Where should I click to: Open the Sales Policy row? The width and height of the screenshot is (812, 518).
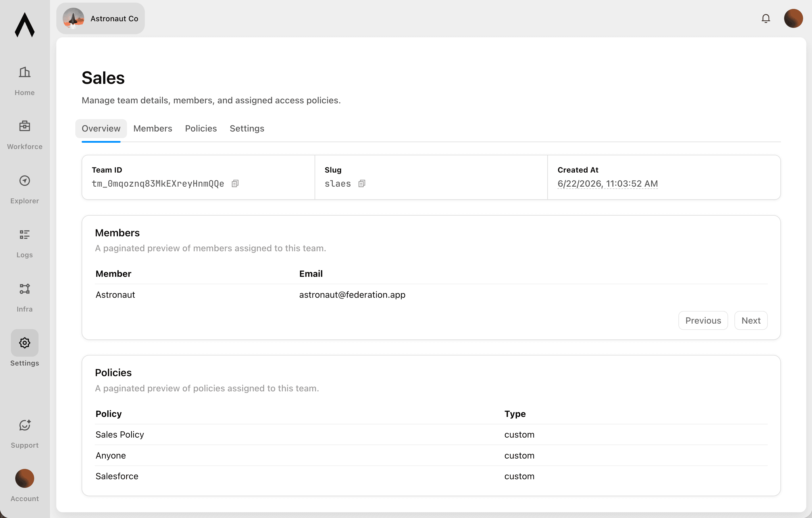point(431,434)
